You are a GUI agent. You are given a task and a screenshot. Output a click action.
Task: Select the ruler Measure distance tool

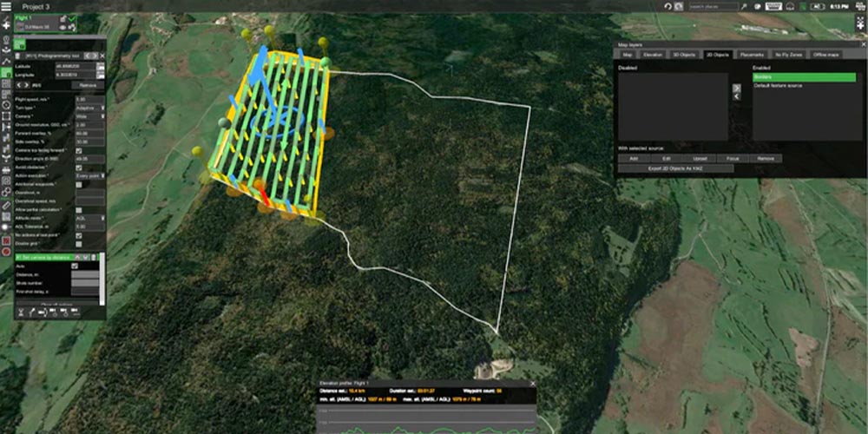click(6, 206)
